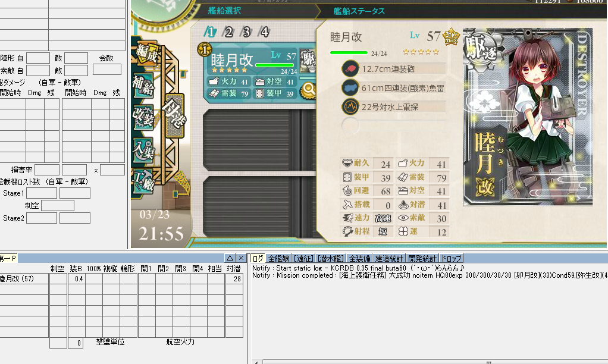Click the 艦船選択 header label
Screen dimensions: 608x364
point(224,11)
